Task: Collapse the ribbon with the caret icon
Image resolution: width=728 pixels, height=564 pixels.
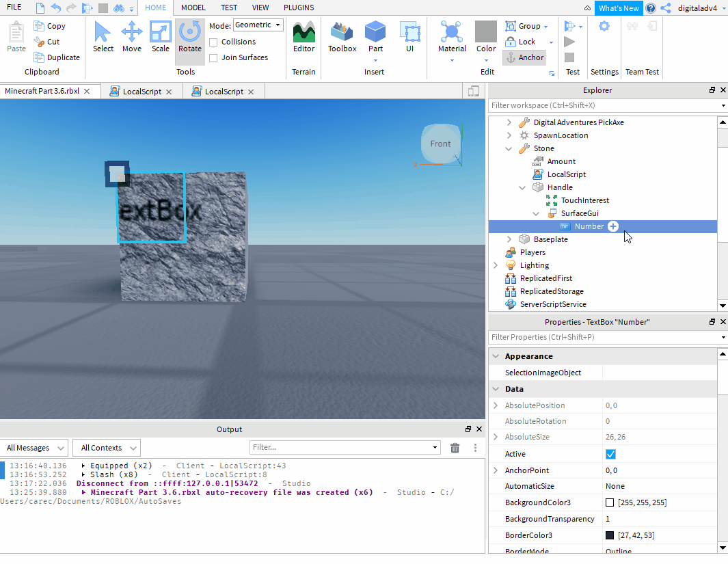Action: pyautogui.click(x=587, y=8)
